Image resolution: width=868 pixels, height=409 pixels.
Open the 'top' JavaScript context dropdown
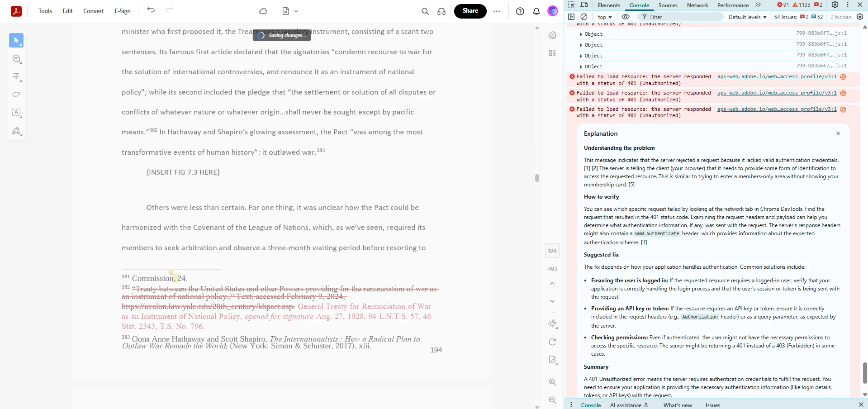point(605,17)
